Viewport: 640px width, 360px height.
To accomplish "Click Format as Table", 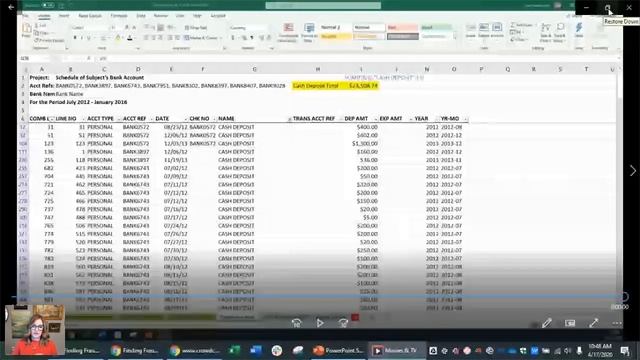I will (309, 32).
